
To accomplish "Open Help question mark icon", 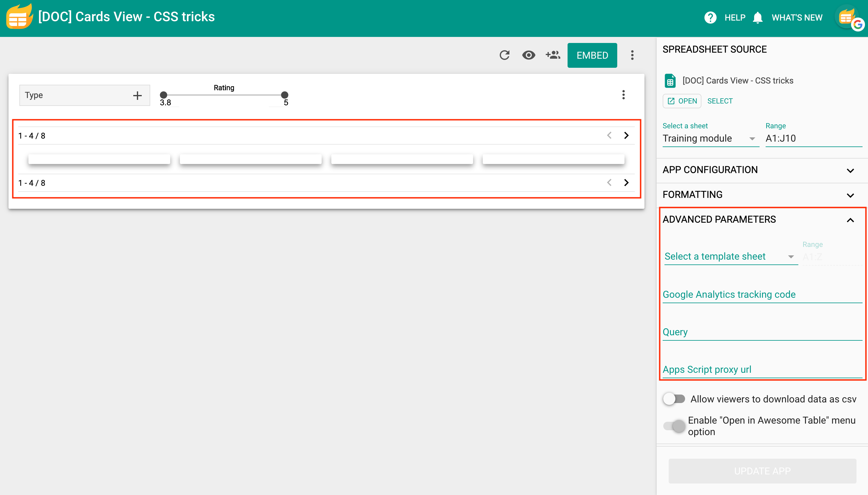I will [710, 17].
